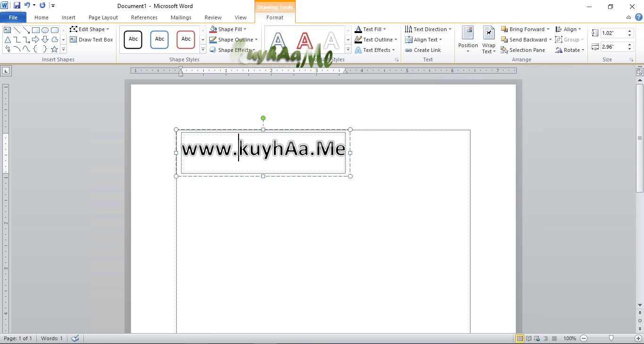
Task: Select the scribble shape
Action: 8,49
